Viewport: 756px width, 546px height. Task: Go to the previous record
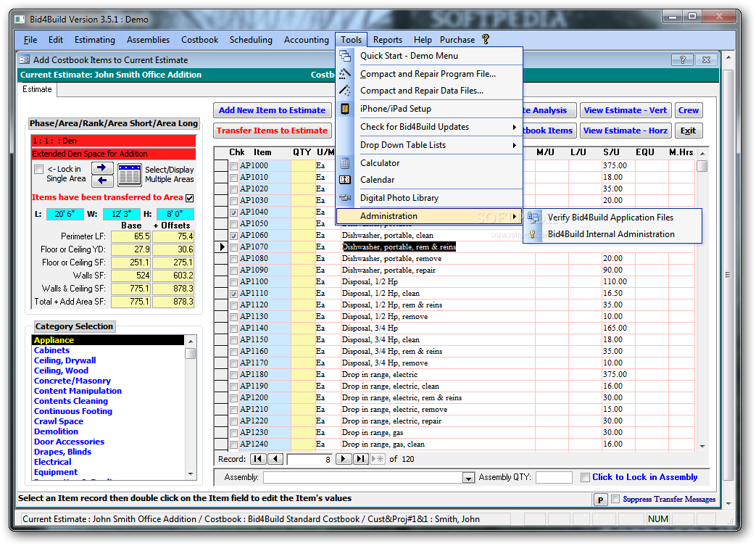(x=275, y=459)
